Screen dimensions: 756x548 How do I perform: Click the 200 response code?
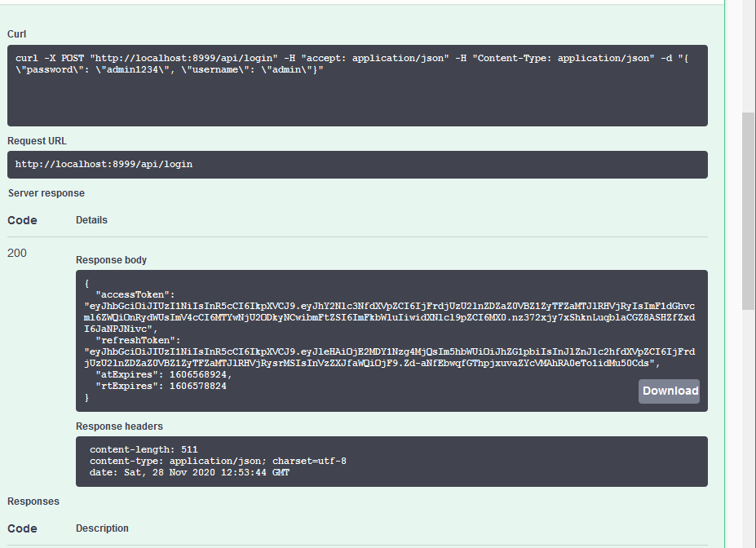(x=17, y=253)
